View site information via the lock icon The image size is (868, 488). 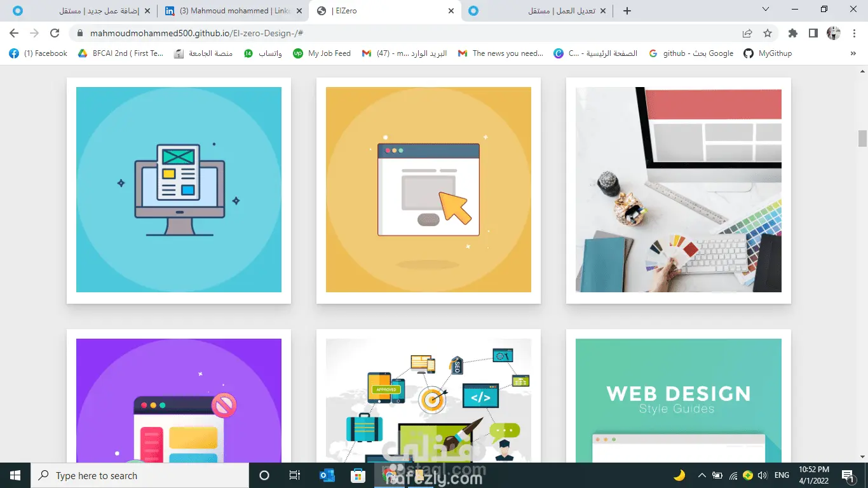tap(80, 33)
